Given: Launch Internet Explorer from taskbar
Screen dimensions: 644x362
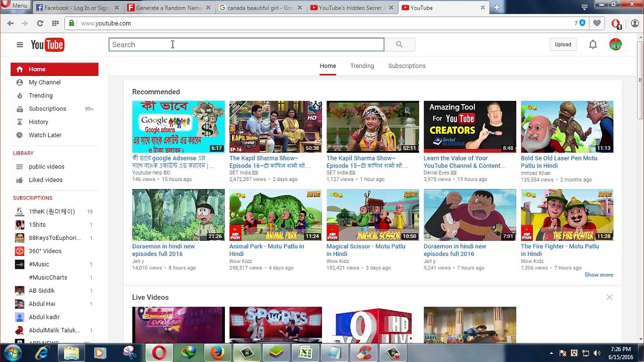Looking at the screenshot, I should point(42,353).
